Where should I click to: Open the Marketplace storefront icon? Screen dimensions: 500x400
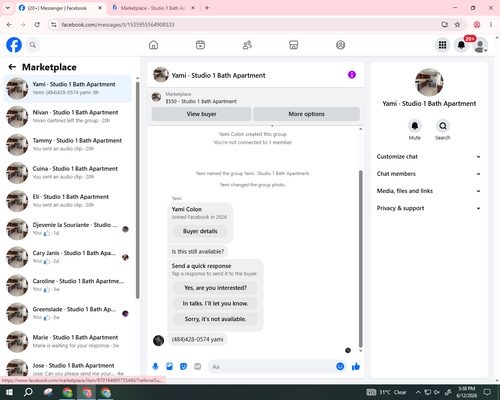294,45
